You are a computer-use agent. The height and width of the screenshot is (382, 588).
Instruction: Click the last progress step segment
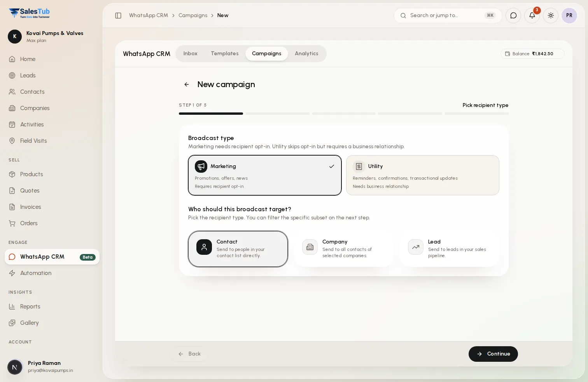point(476,114)
